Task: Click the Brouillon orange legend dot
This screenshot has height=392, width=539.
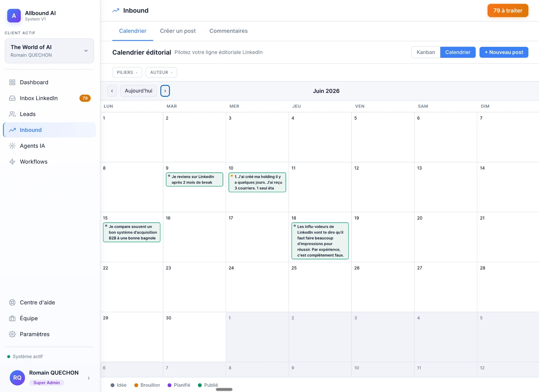Action: point(136,385)
